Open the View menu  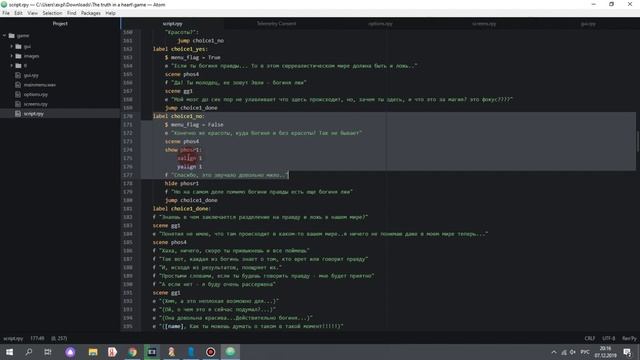(x=32, y=13)
